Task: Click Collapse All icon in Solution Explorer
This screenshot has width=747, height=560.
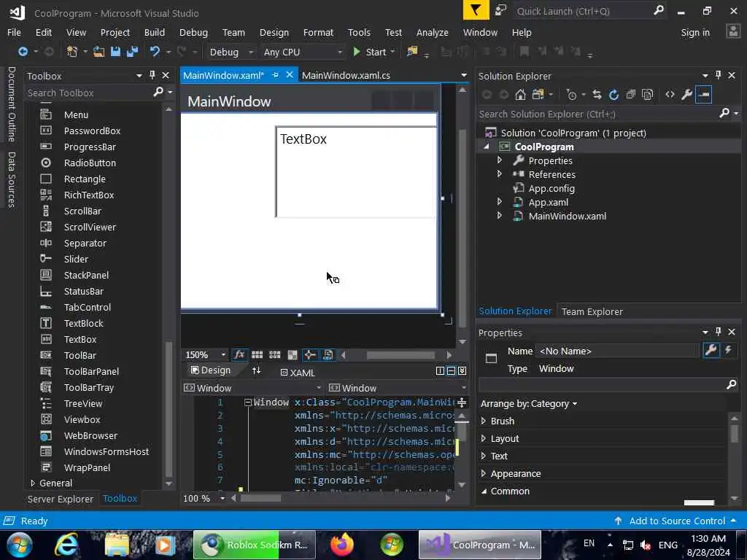Action: point(631,95)
